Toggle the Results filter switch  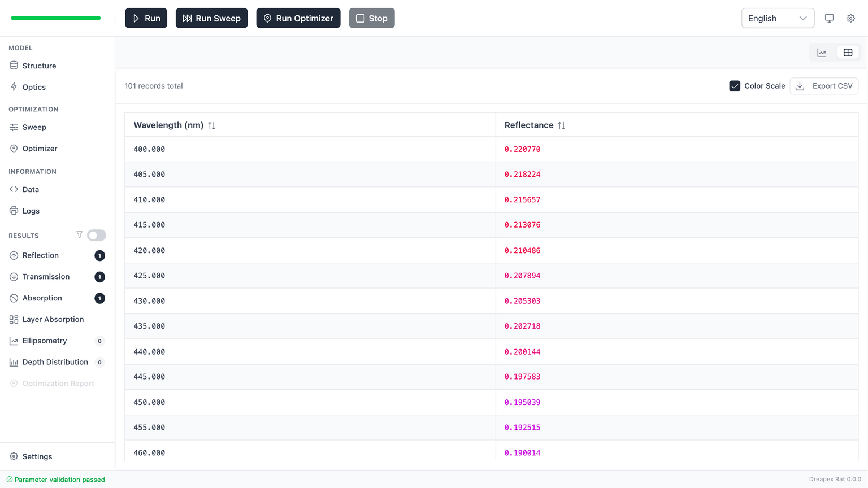(97, 235)
